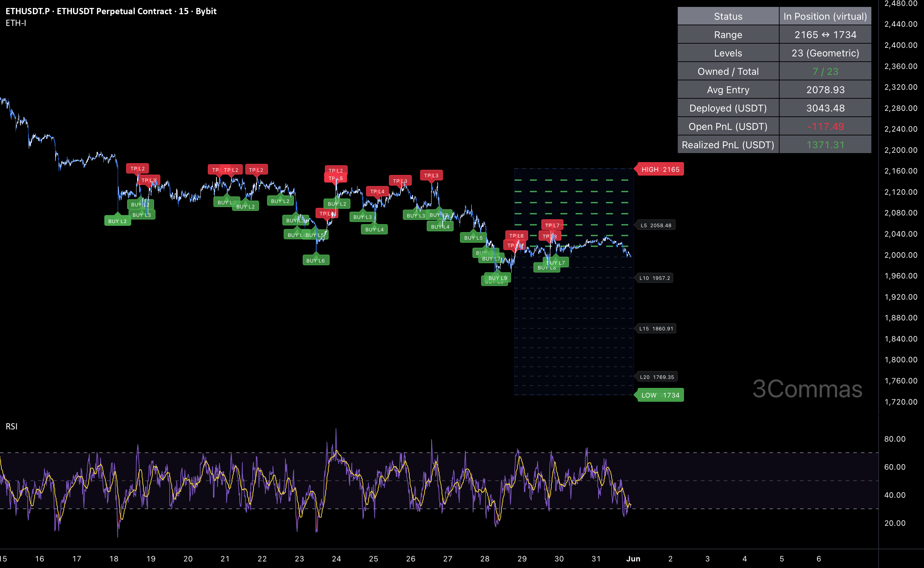Image resolution: width=924 pixels, height=568 pixels.
Task: Click the TP L7 sell marker
Action: pyautogui.click(x=552, y=225)
